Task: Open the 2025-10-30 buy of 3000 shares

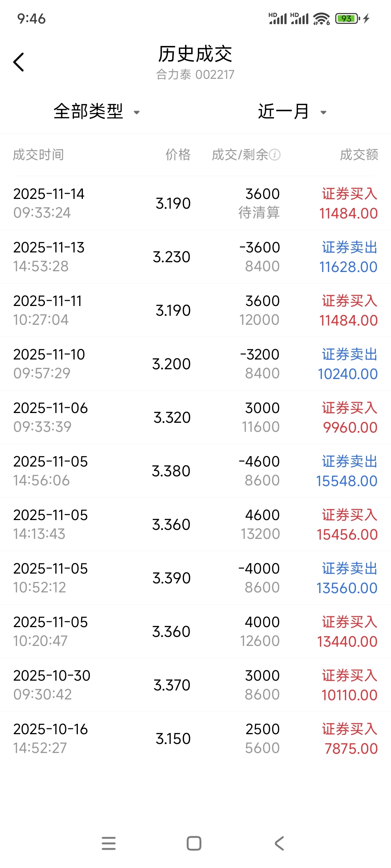Action: coord(195,685)
